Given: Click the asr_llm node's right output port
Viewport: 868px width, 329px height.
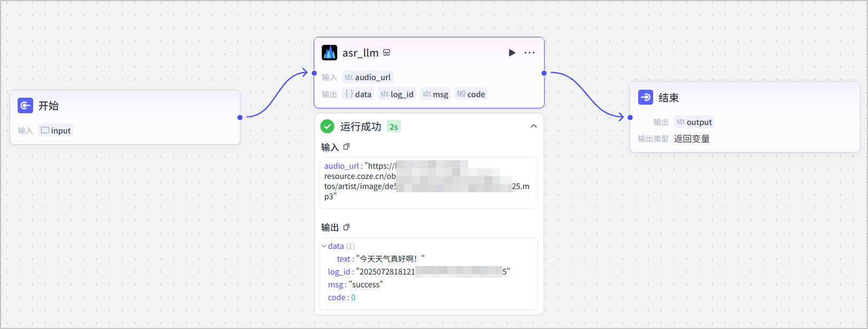Looking at the screenshot, I should [x=544, y=73].
